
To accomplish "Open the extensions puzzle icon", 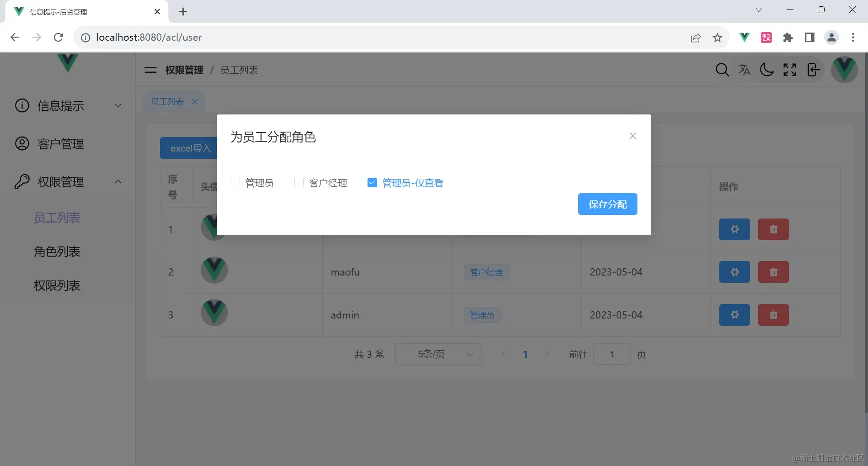I will (788, 38).
